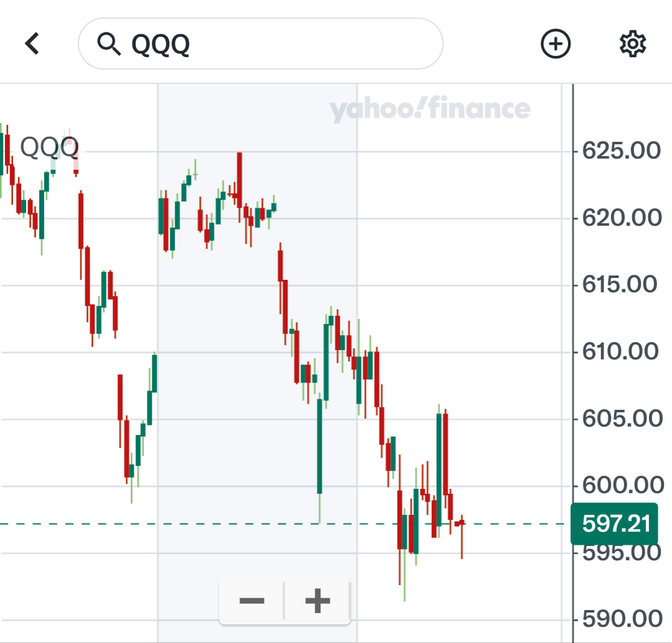Tap the circled plus add icon
Screen dimensions: 672x643
tap(555, 44)
